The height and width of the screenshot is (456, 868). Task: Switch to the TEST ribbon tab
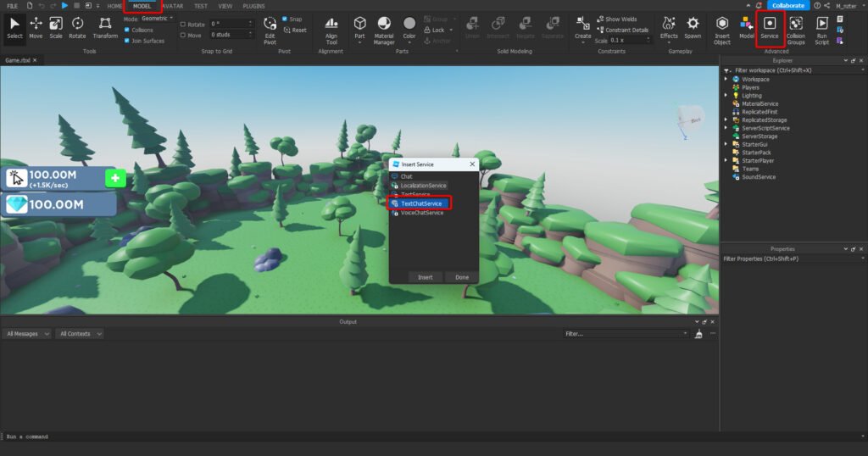pyautogui.click(x=200, y=6)
